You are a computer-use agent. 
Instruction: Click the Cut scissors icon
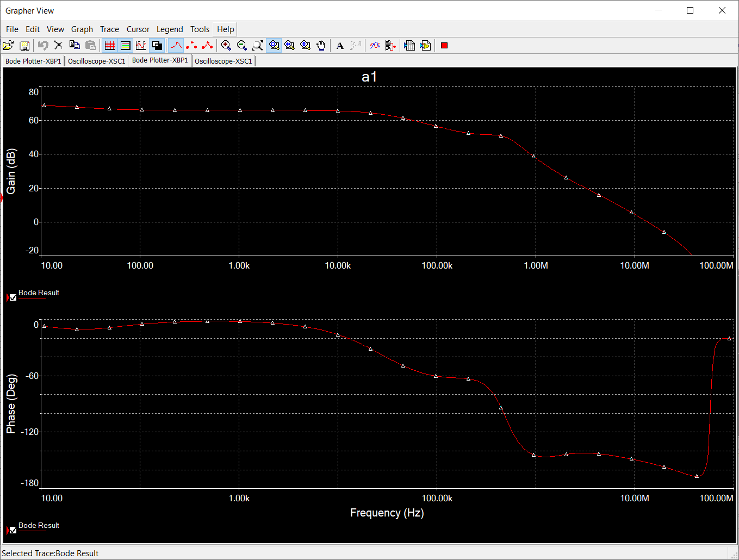coord(59,46)
